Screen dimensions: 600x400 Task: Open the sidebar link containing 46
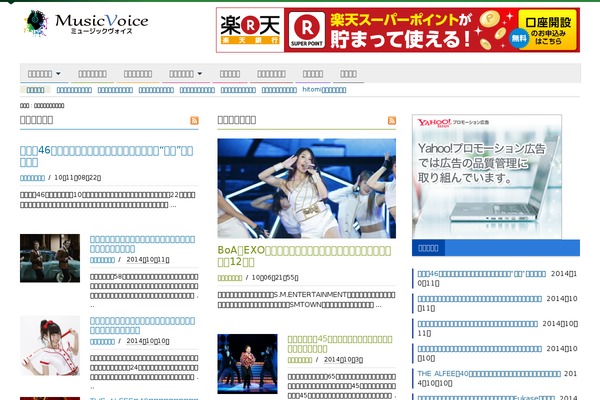click(x=481, y=274)
